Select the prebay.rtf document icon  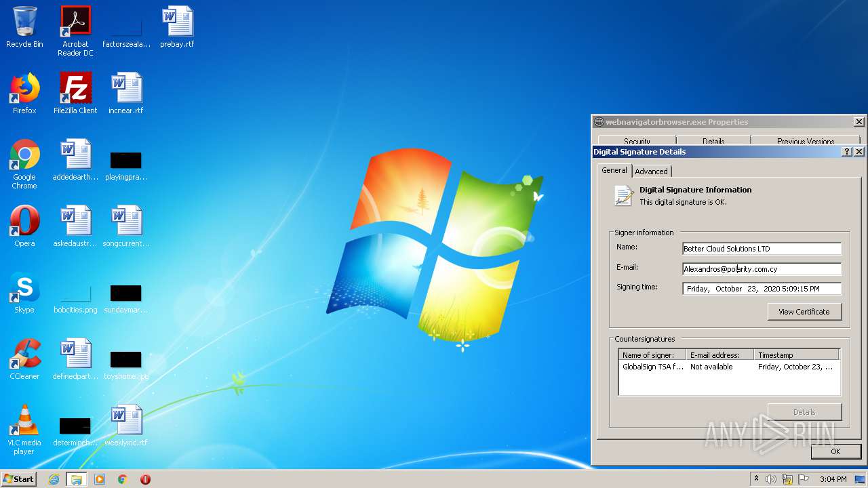coord(177,28)
